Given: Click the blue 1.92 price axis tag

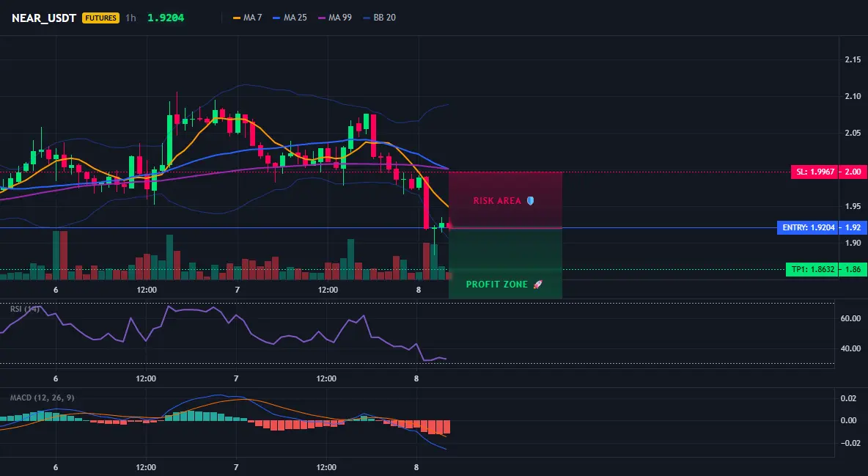Looking at the screenshot, I should tap(853, 228).
